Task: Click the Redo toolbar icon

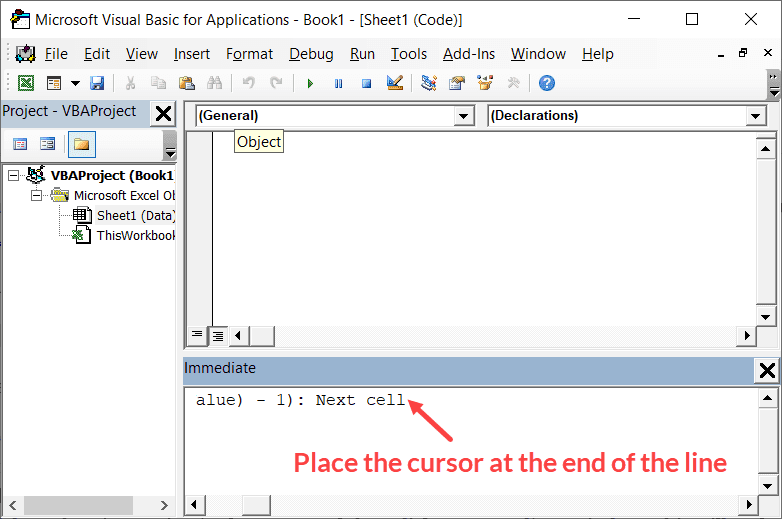Action: (x=276, y=83)
